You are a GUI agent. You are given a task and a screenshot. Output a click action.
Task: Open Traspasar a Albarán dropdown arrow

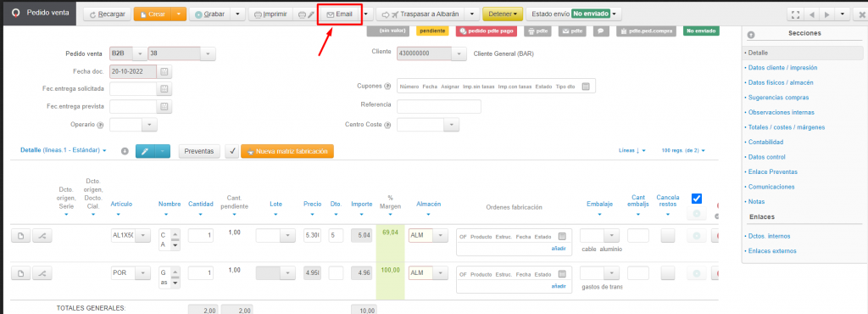point(470,14)
